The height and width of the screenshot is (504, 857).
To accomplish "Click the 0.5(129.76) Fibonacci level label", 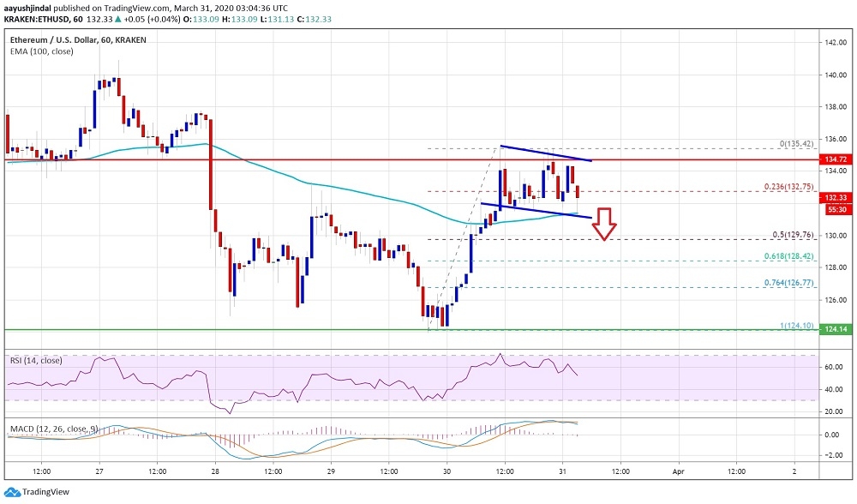I will [793, 235].
